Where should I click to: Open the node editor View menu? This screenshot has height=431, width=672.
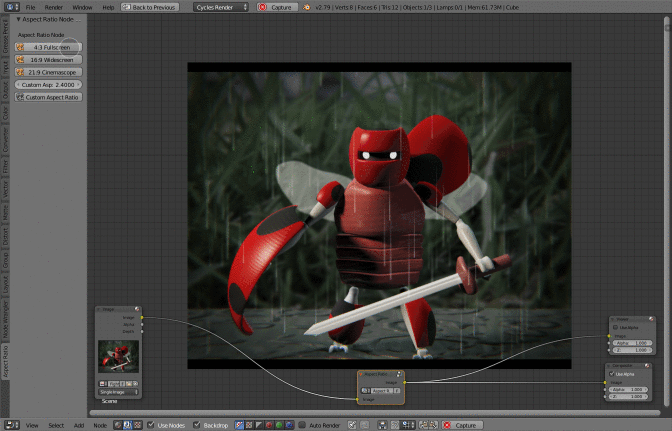(x=32, y=425)
